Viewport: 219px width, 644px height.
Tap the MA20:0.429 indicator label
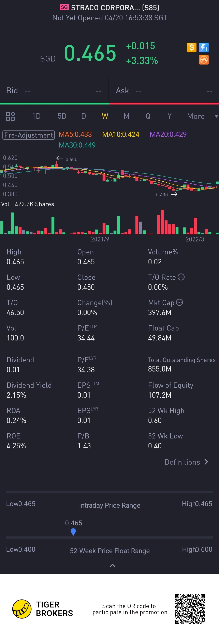168,135
